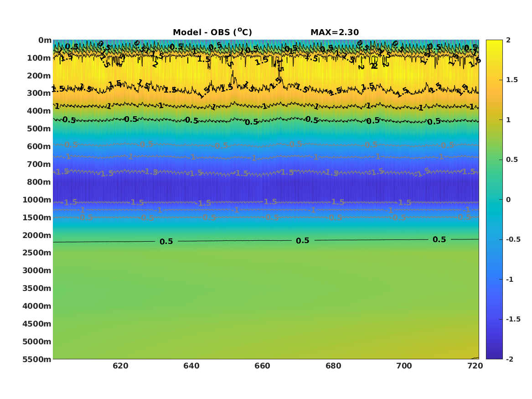Select the '720' x-axis tick label
The height and width of the screenshot is (399, 532).
(475, 366)
